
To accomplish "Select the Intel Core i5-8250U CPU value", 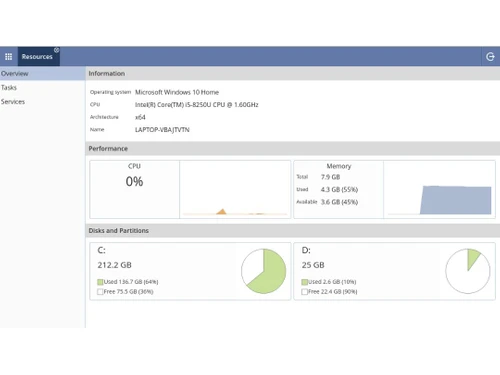I will click(196, 105).
